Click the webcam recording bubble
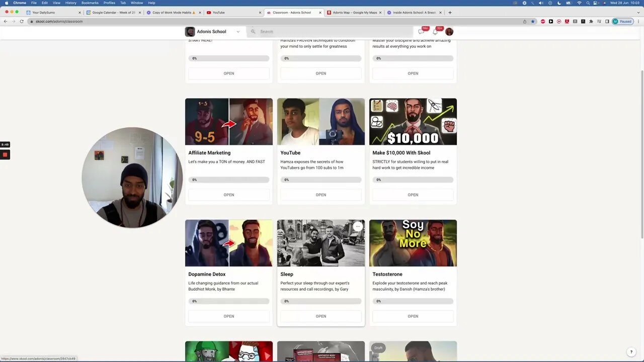The height and width of the screenshot is (362, 644). [x=132, y=177]
